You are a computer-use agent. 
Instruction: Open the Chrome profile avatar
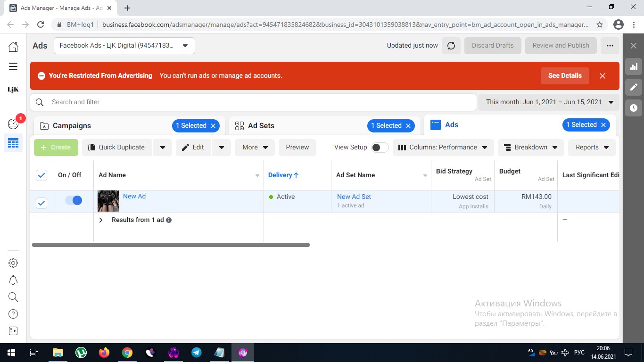pyautogui.click(x=619, y=25)
